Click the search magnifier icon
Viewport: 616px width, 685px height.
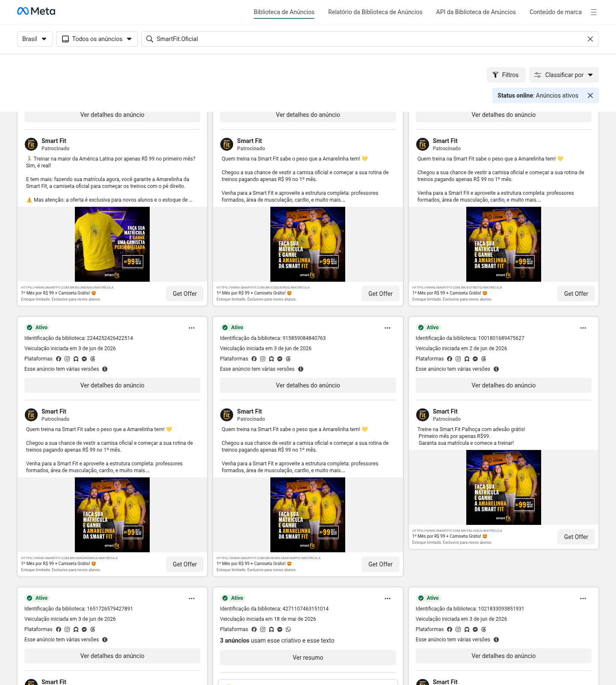pos(150,39)
